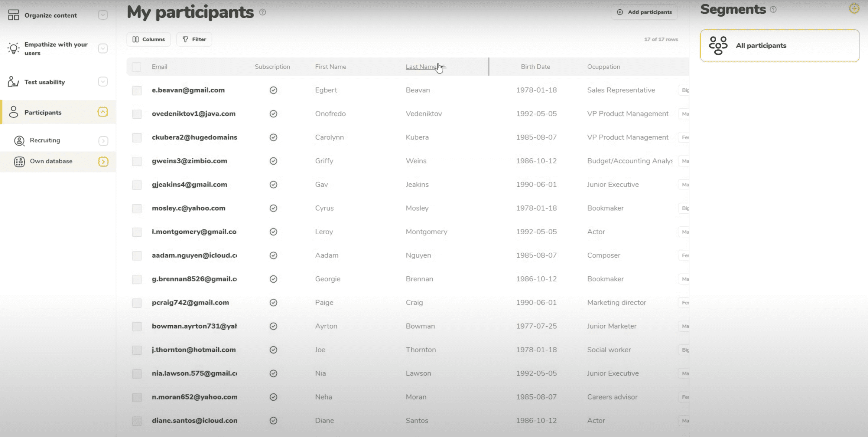The height and width of the screenshot is (437, 868).
Task: Click the Add participants button
Action: tap(645, 12)
